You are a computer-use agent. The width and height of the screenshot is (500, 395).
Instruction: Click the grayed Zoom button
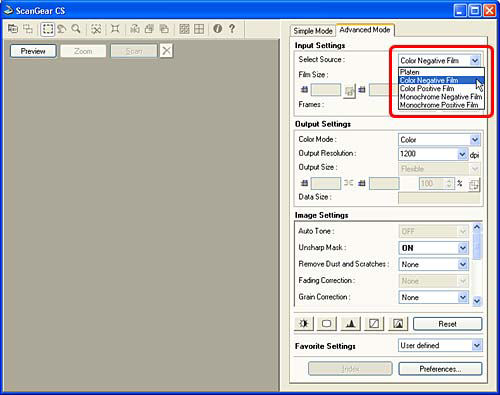pyautogui.click(x=83, y=51)
